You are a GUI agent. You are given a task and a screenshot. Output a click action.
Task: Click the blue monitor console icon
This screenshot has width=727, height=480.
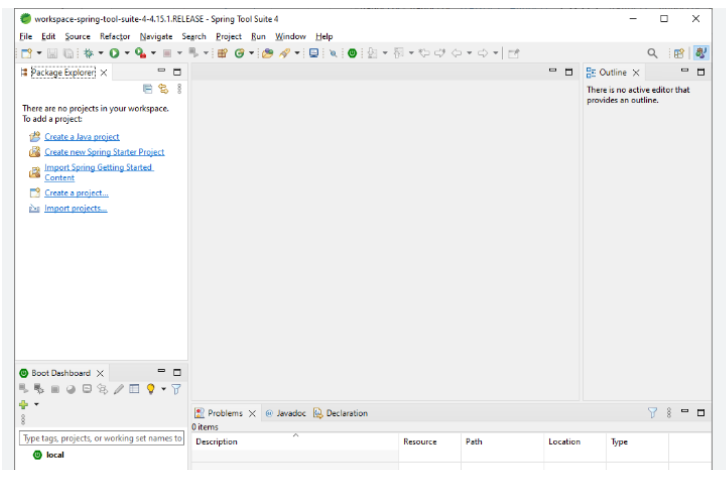pos(314,53)
